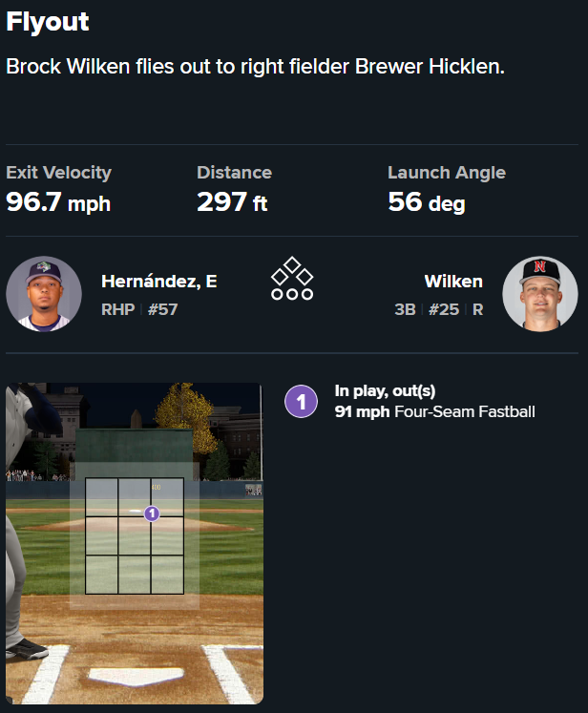The image size is (588, 713).
Task: Click pitch marker 1 inside the strike zone
Action: point(151,514)
